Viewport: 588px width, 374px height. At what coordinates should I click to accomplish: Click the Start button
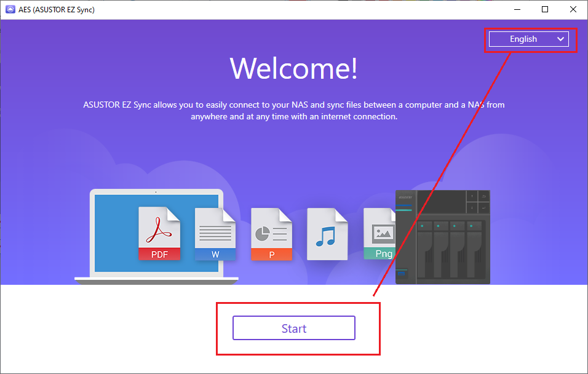pyautogui.click(x=293, y=328)
